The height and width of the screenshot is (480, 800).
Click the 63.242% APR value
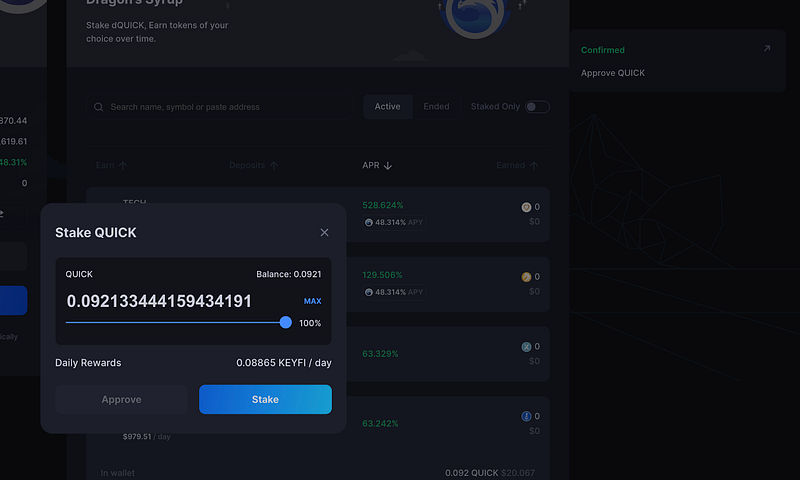[x=380, y=423]
